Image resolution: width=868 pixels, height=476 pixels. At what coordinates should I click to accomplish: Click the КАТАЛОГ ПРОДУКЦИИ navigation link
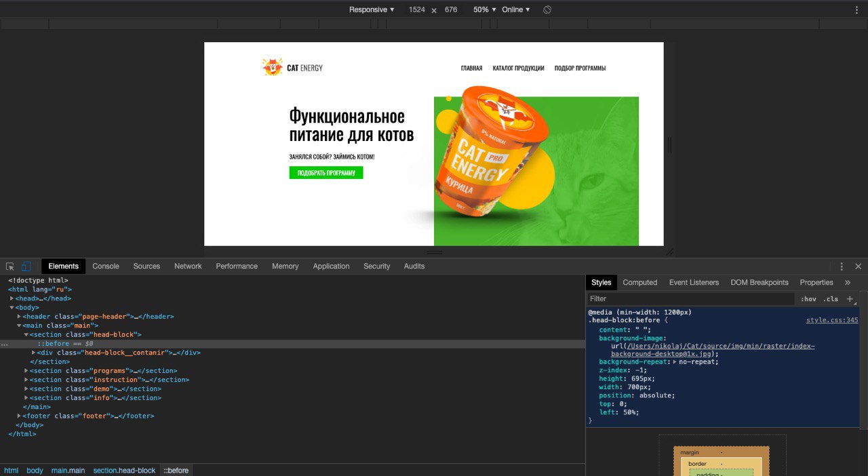(x=519, y=68)
